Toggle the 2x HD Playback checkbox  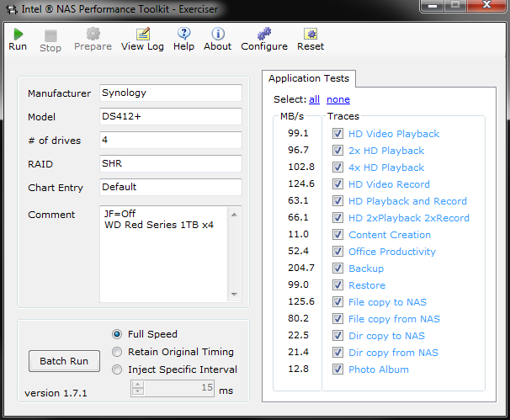point(337,151)
